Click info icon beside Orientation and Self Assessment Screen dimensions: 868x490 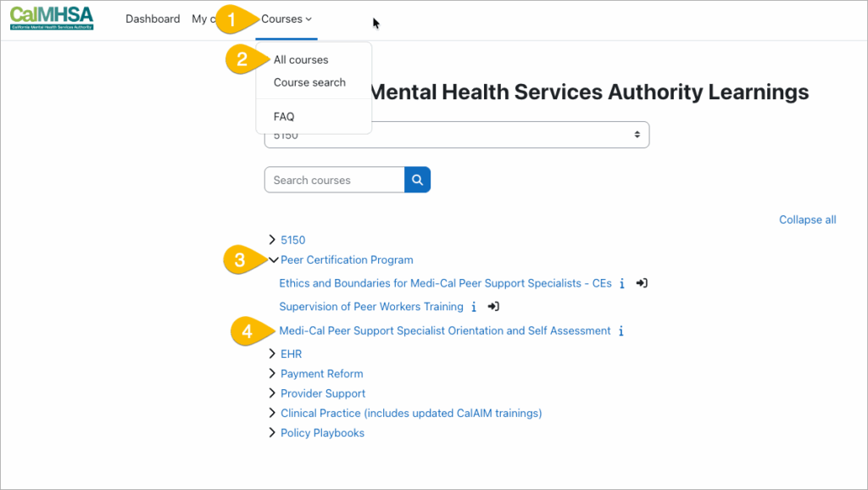pos(621,331)
